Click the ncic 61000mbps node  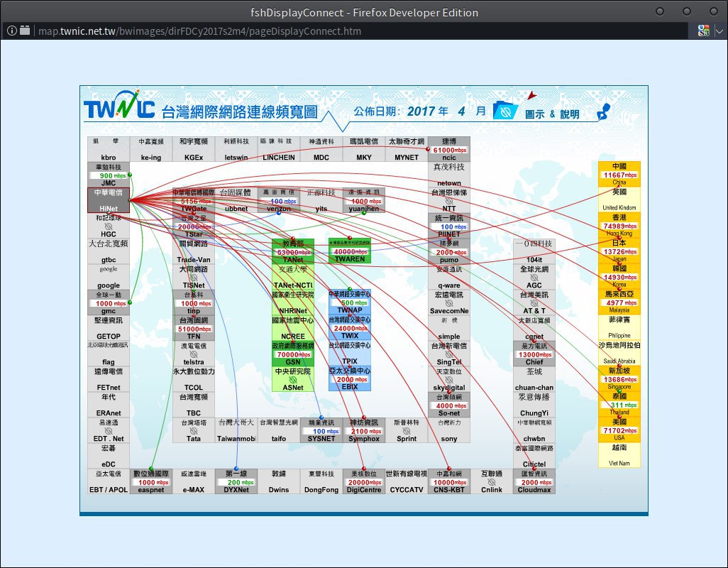449,149
